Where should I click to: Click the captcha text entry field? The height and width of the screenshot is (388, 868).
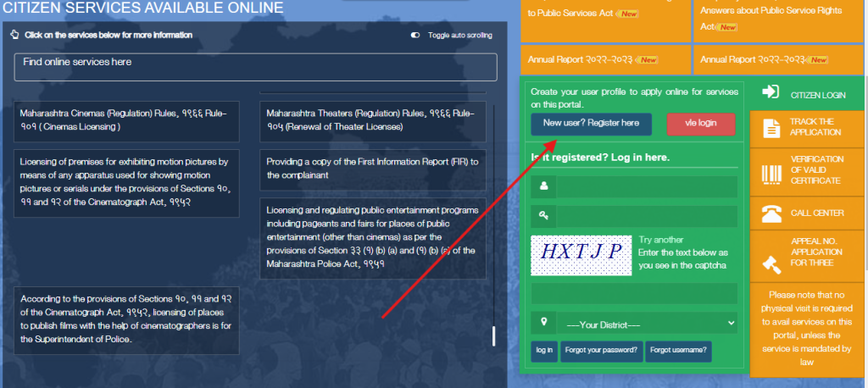click(x=634, y=293)
